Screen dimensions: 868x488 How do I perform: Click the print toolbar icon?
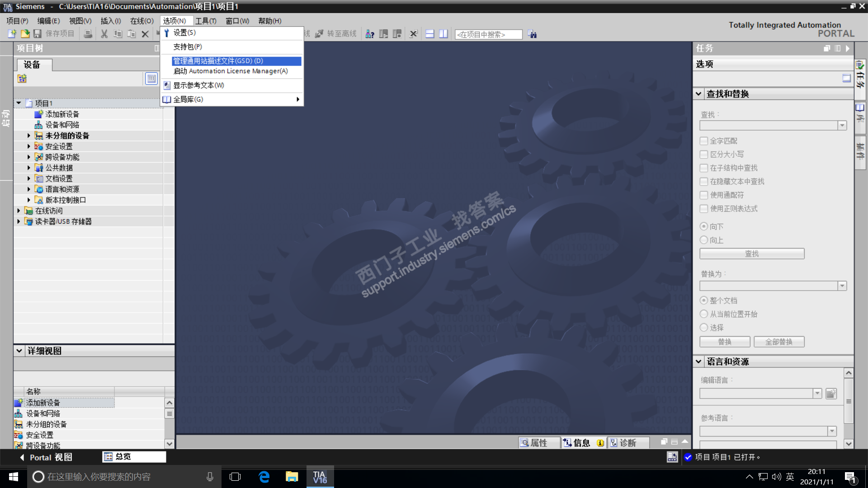click(88, 34)
